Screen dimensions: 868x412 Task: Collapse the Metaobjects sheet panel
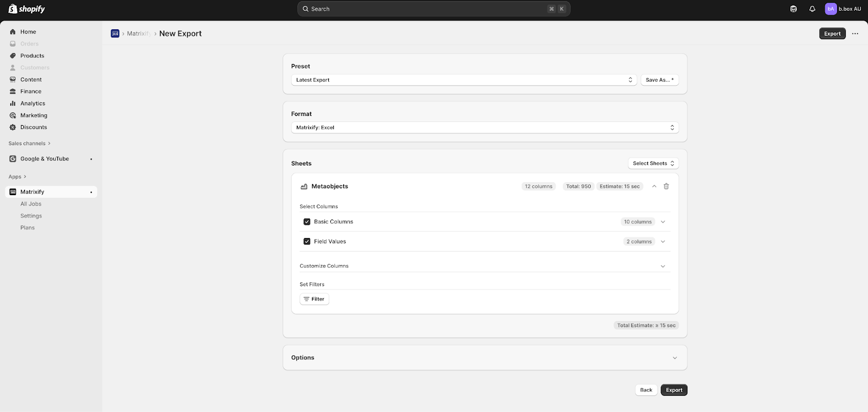click(x=654, y=186)
